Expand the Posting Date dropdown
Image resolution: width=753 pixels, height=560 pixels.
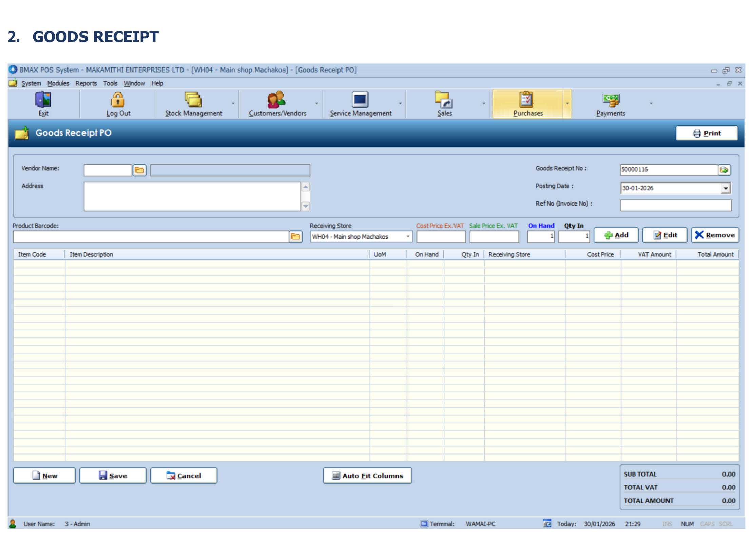tap(726, 188)
